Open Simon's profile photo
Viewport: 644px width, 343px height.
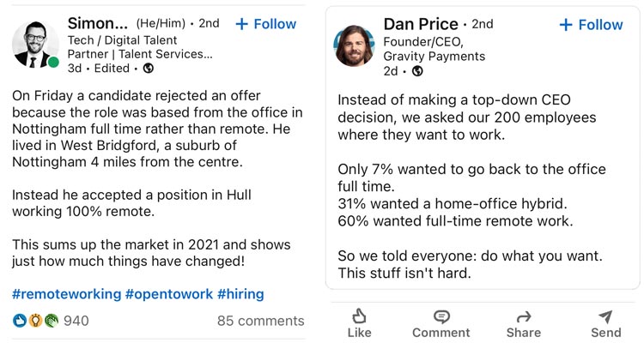pyautogui.click(x=35, y=45)
